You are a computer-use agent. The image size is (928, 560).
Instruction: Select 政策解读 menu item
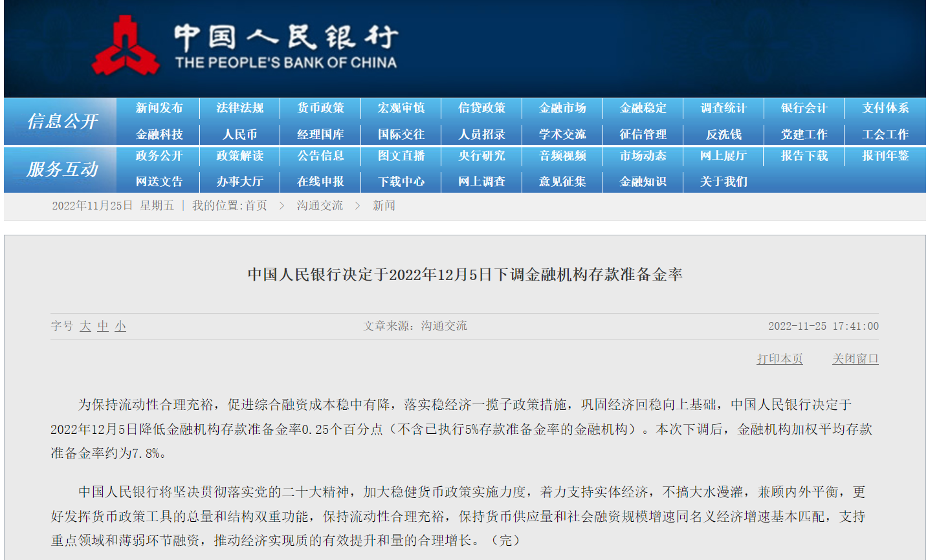240,156
